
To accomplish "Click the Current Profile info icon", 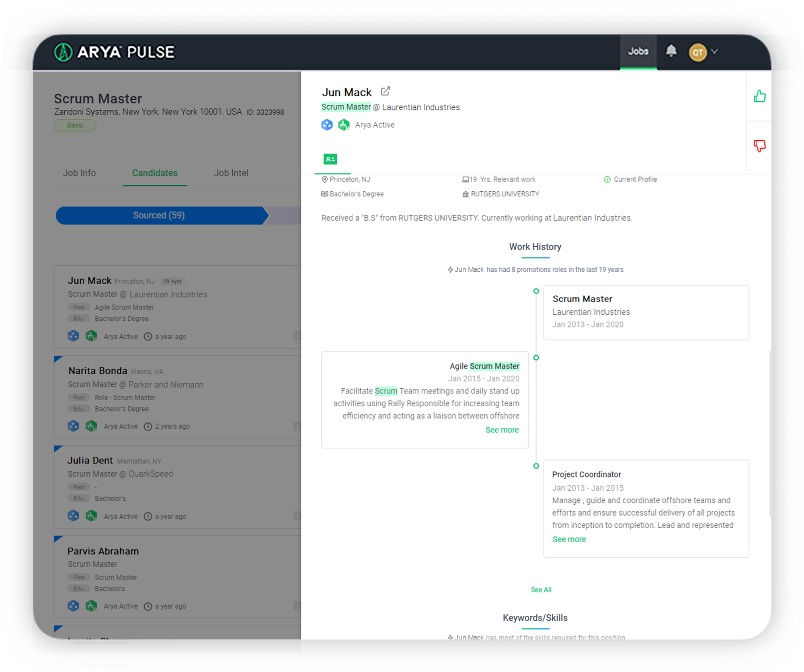I will point(607,180).
